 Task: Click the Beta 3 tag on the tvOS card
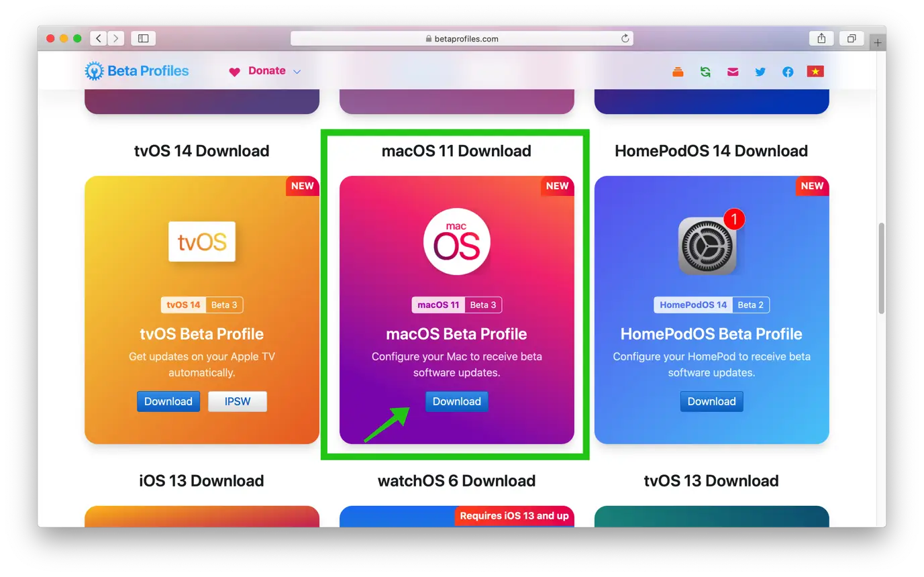(225, 305)
